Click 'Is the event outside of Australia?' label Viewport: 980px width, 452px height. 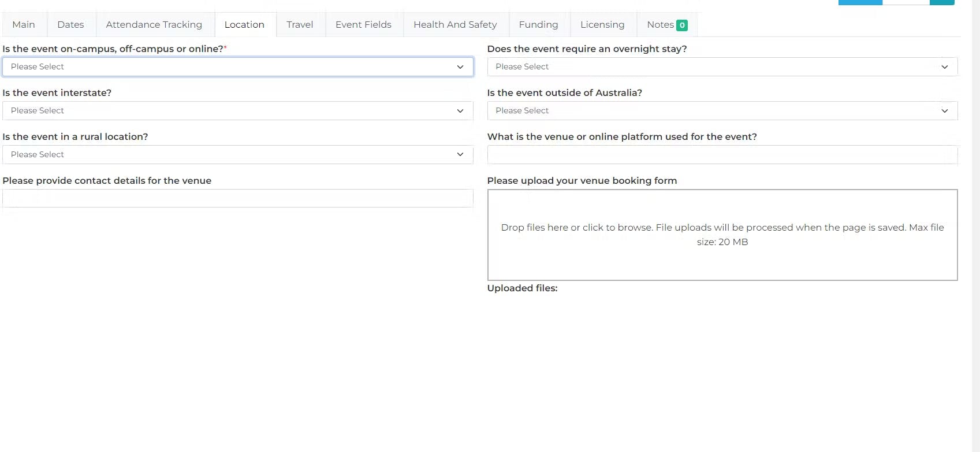click(565, 92)
